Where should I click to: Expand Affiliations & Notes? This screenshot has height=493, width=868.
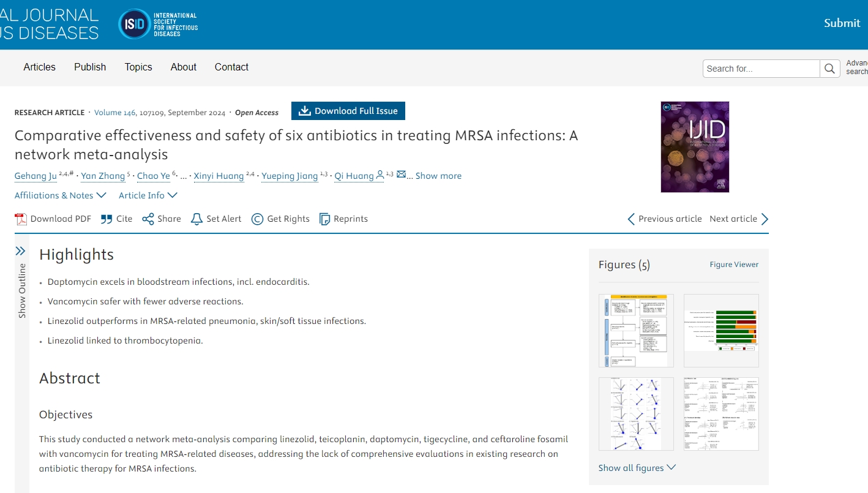[x=61, y=195]
